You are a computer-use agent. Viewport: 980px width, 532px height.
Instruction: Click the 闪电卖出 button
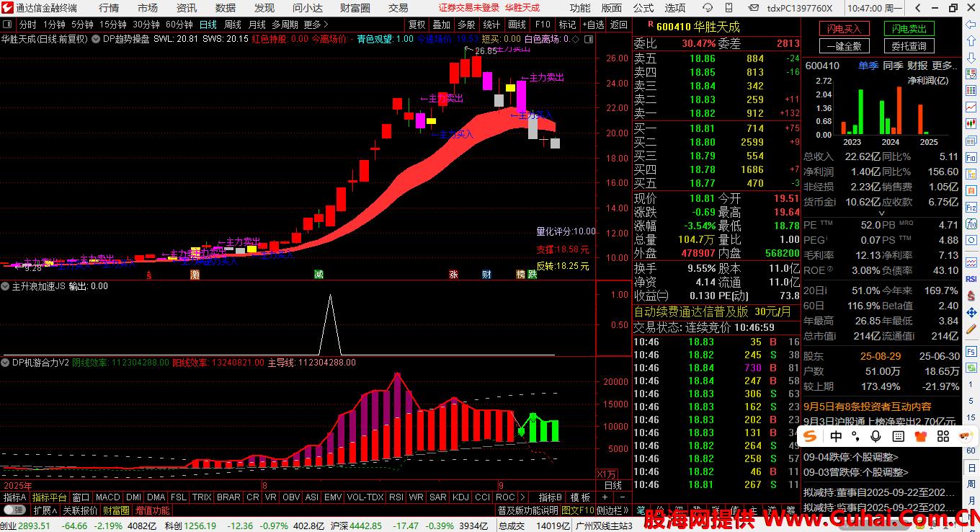[909, 29]
